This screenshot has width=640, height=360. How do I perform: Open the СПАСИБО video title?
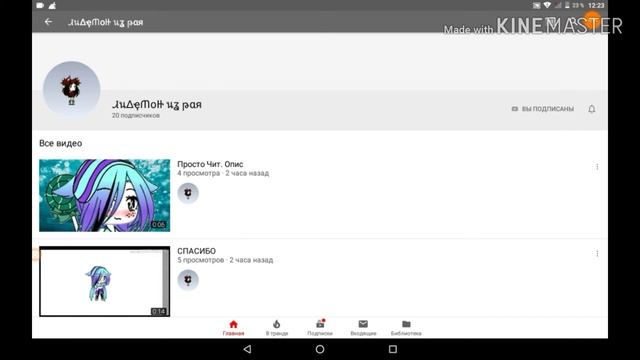(x=196, y=251)
